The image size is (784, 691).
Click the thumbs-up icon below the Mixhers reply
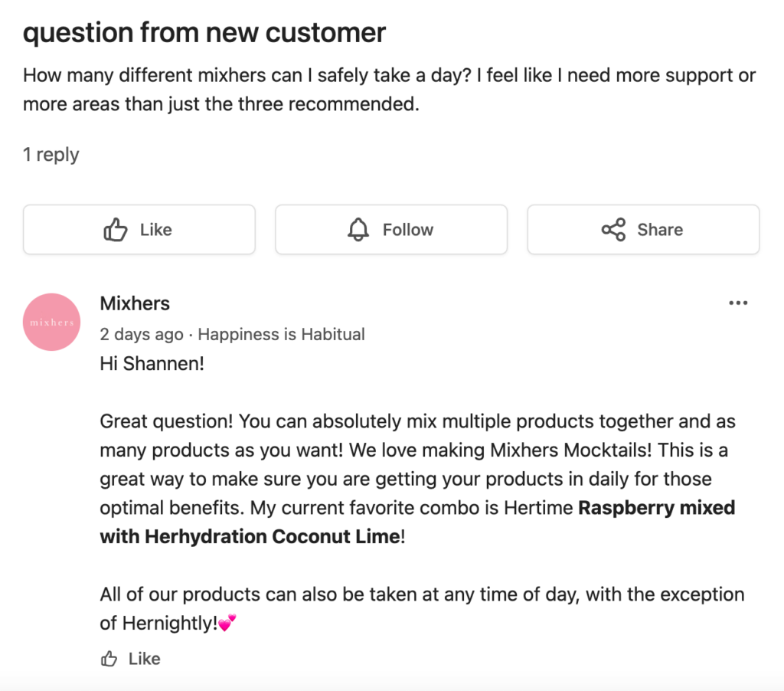108,658
